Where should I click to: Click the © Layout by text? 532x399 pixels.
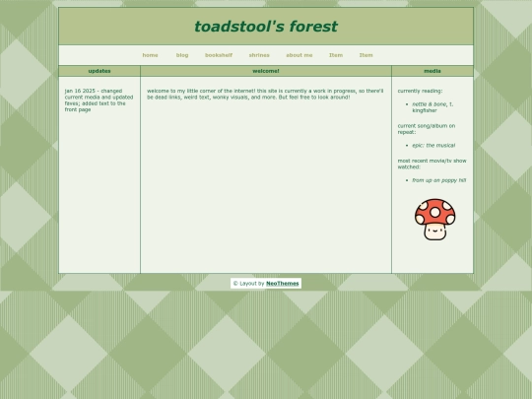point(248,284)
